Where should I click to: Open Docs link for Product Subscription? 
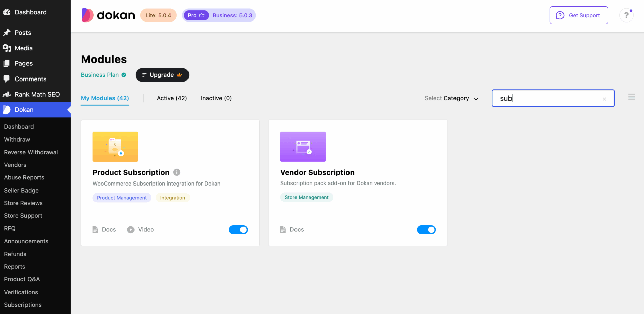click(x=104, y=230)
